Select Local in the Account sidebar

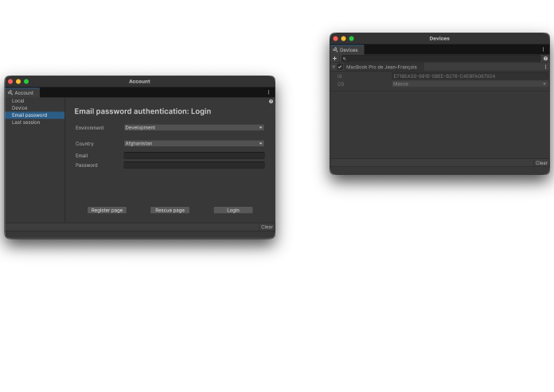click(x=18, y=100)
